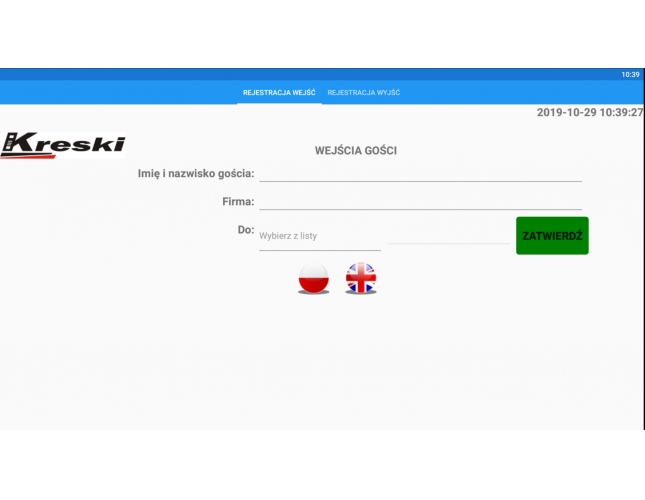Click the 'Firma:' field label
Image resolution: width=645 pixels, height=500 pixels.
coord(238,201)
